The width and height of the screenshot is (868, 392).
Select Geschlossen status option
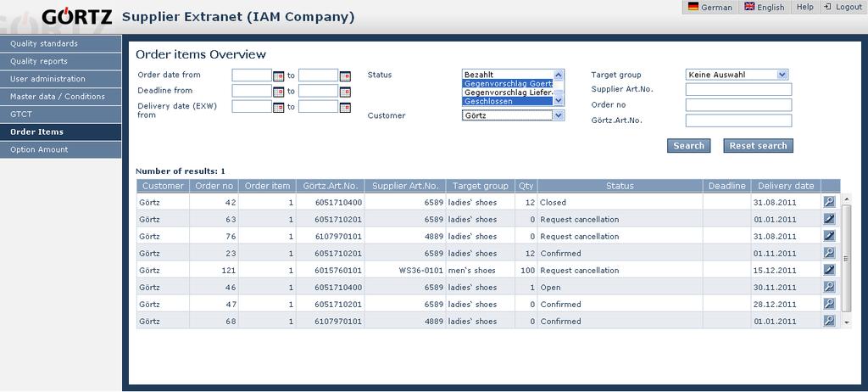508,101
